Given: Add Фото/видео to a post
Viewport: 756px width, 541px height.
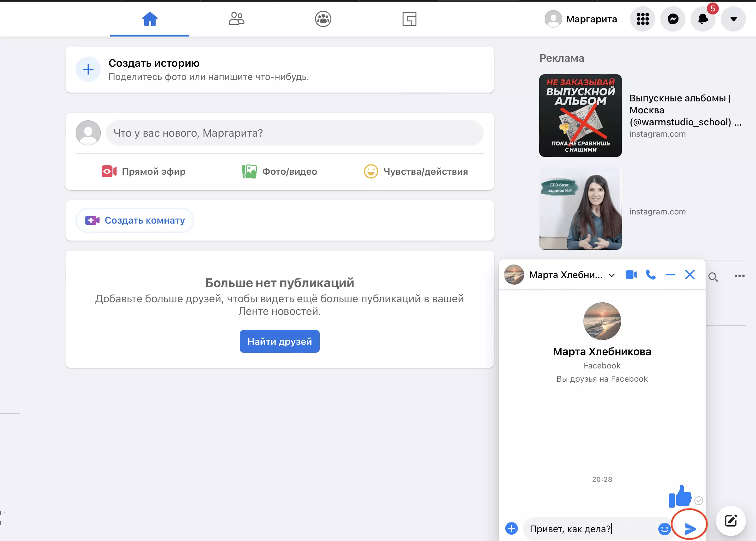Looking at the screenshot, I should (279, 172).
